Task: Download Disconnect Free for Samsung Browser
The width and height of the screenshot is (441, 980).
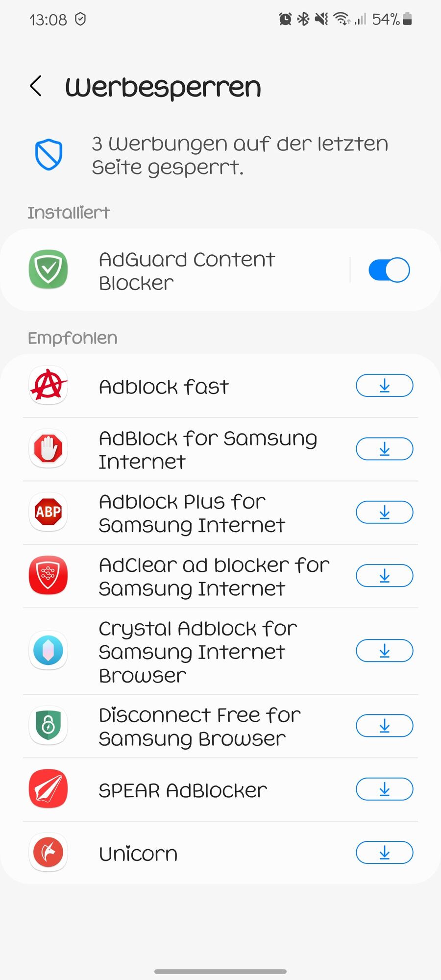Action: 384,726
